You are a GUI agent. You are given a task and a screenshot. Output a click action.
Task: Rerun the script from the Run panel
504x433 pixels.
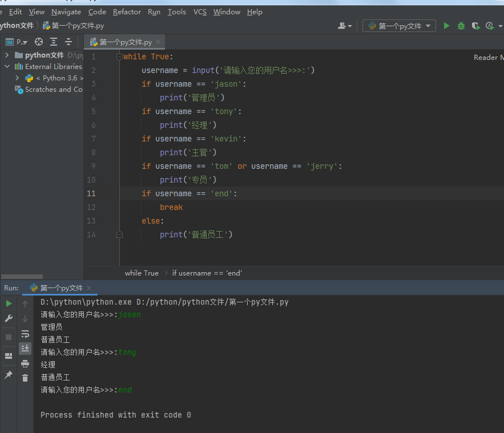9,303
